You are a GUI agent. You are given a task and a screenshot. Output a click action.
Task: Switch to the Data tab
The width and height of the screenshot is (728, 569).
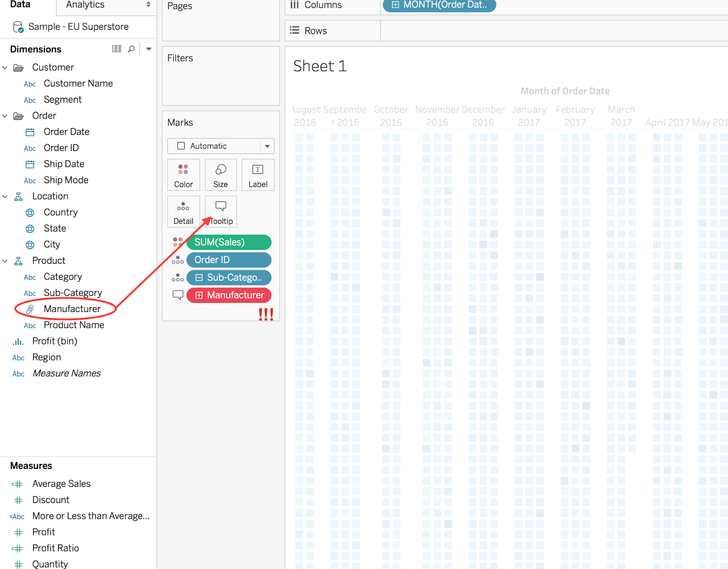click(20, 5)
